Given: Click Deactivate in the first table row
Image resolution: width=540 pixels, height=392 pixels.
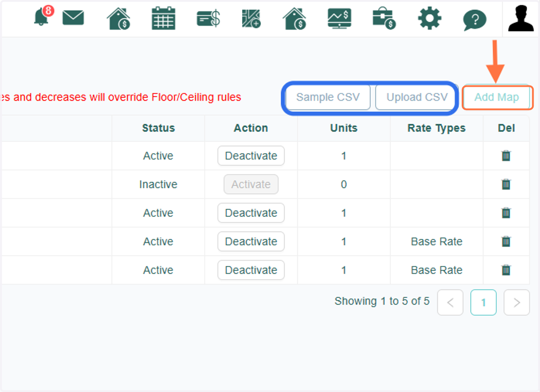Looking at the screenshot, I should coord(251,156).
